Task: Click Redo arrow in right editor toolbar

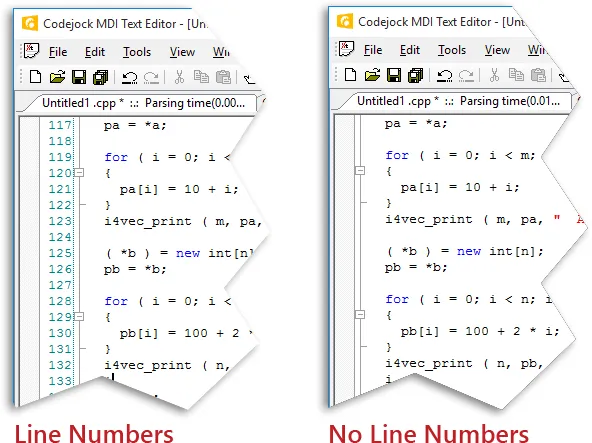Action: 466,75
